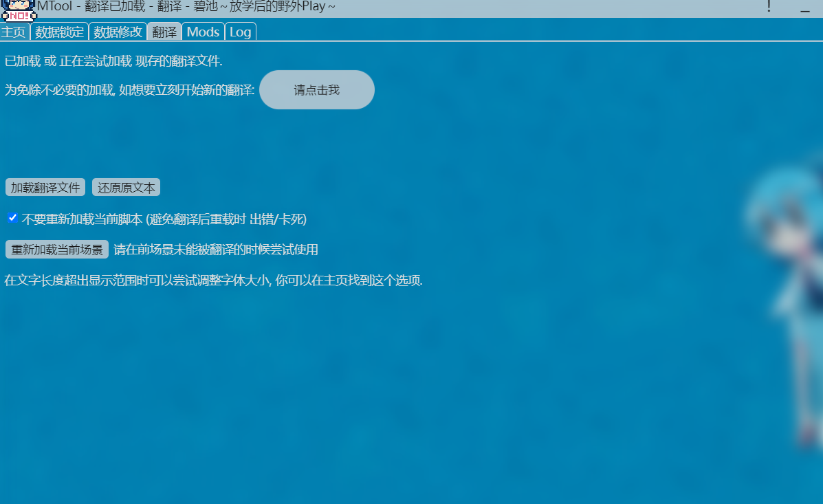Click the 不要重新加载当前脚本 checkbox label text
The image size is (823, 504).
pos(164,219)
